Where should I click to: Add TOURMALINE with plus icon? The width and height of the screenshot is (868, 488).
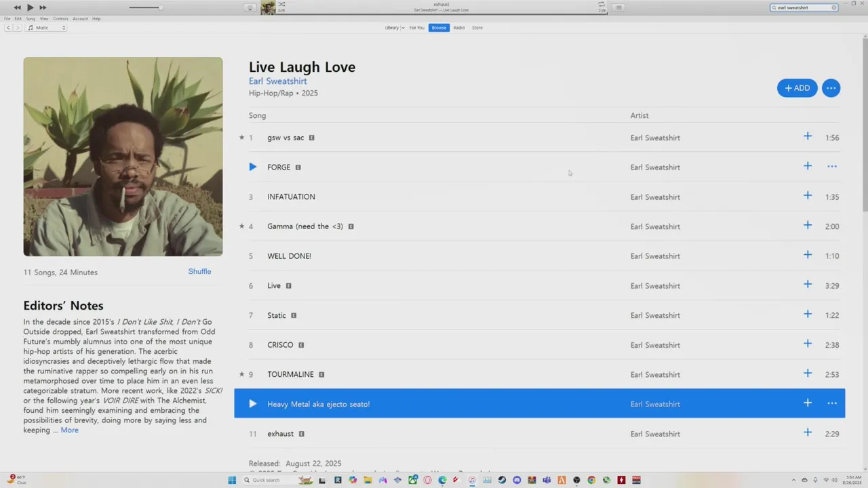[x=808, y=373]
